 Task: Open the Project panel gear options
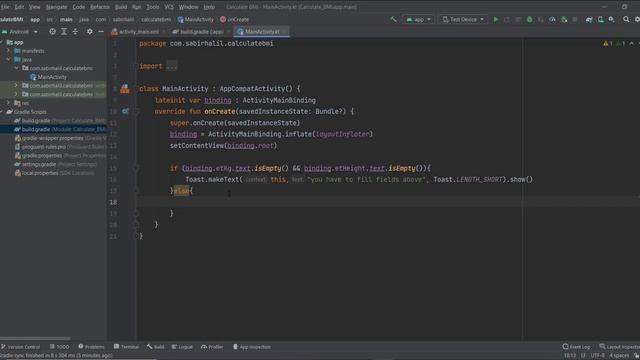pos(89,31)
